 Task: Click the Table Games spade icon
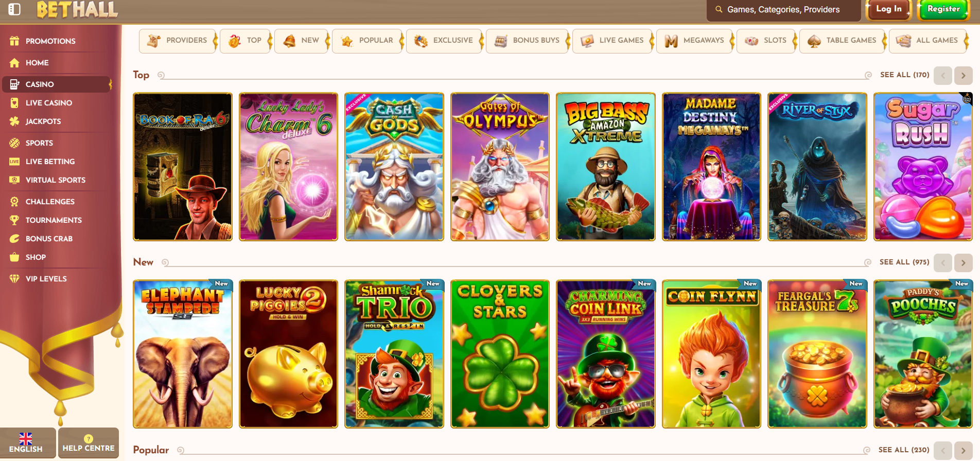[814, 41]
